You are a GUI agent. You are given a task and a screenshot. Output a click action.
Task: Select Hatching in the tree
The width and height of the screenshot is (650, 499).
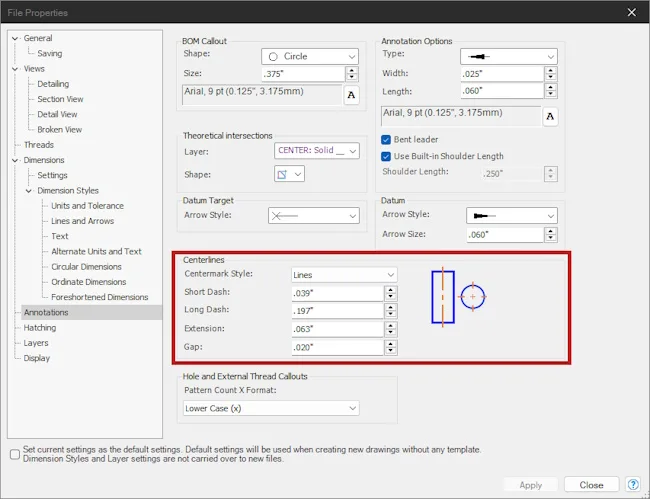39,328
